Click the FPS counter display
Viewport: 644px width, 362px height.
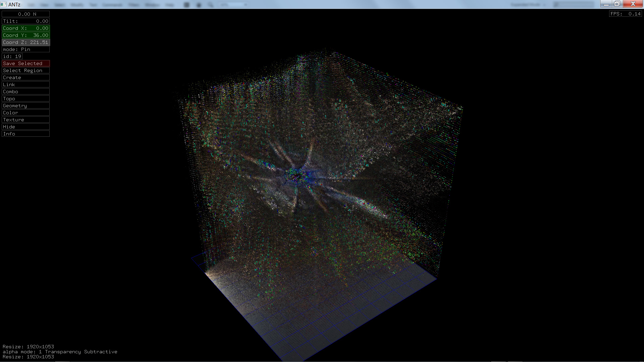(x=625, y=14)
